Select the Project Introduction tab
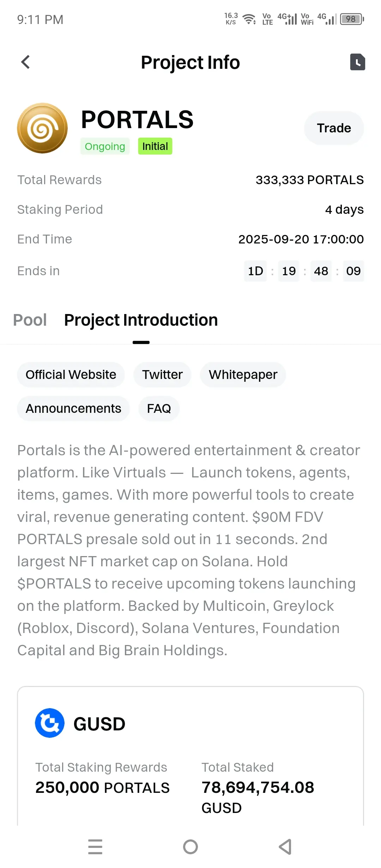Viewport: 381px width, 868px height. click(141, 320)
